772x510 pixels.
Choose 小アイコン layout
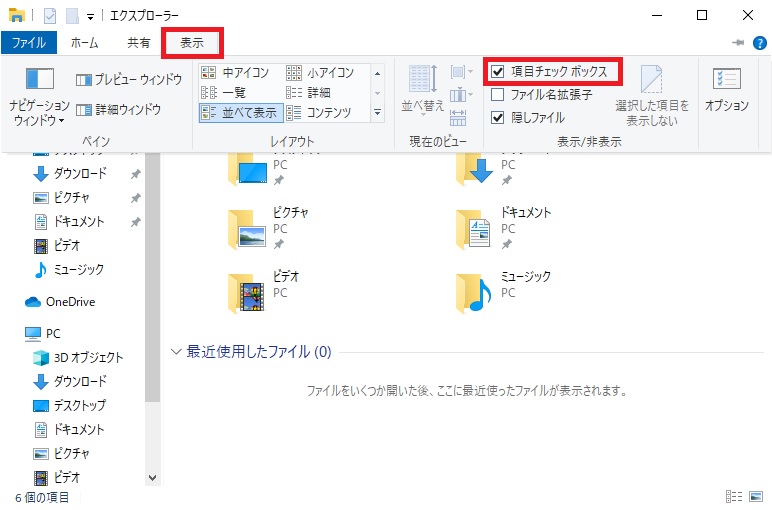coord(320,73)
